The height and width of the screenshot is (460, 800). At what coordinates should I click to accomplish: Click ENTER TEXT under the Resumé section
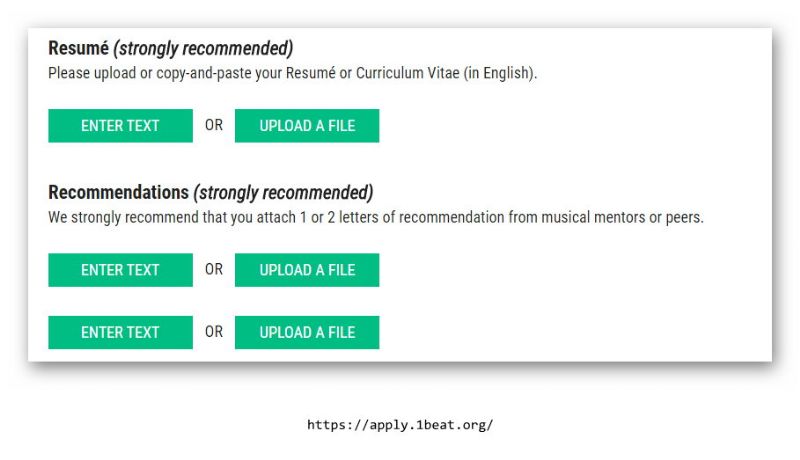click(x=120, y=126)
